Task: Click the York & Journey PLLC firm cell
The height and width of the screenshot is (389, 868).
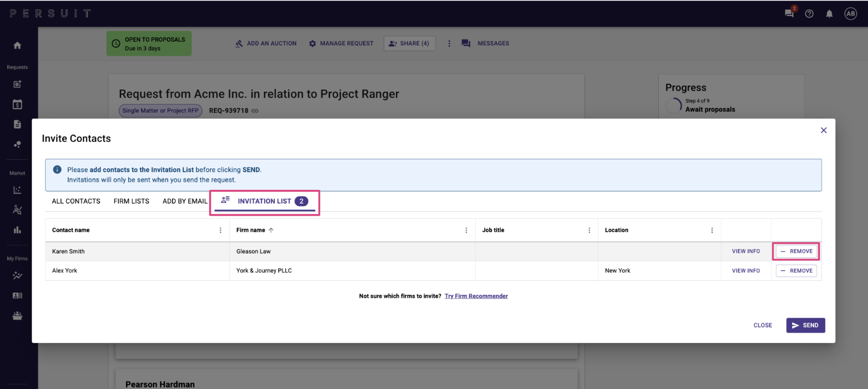Action: 352,271
